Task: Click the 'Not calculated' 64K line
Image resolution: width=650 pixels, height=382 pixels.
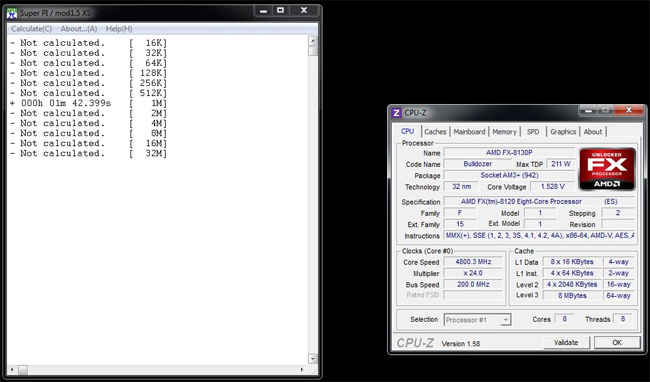Action: coord(88,63)
